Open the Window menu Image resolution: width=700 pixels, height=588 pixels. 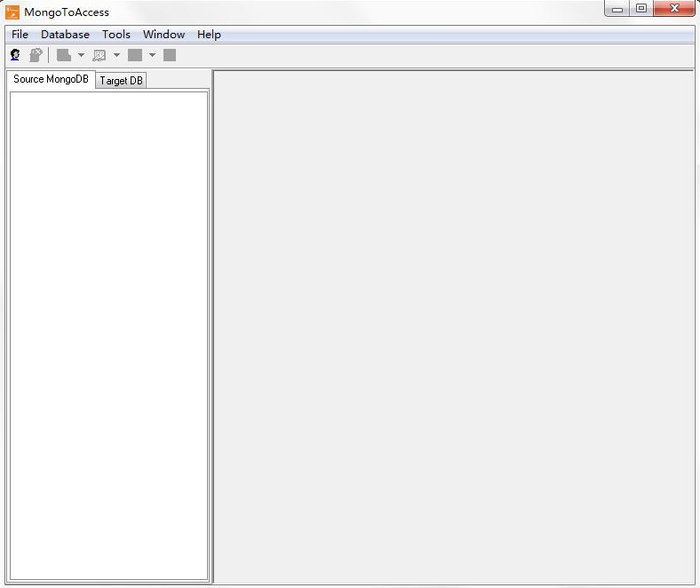tap(163, 35)
